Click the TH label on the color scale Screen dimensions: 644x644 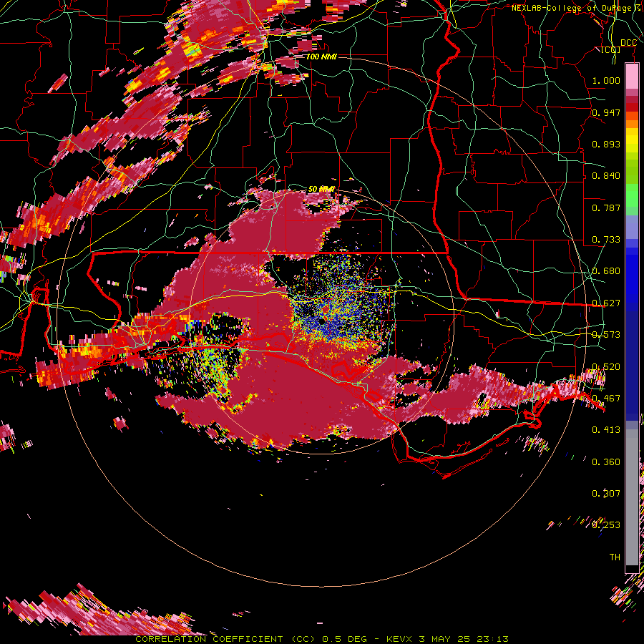(615, 557)
